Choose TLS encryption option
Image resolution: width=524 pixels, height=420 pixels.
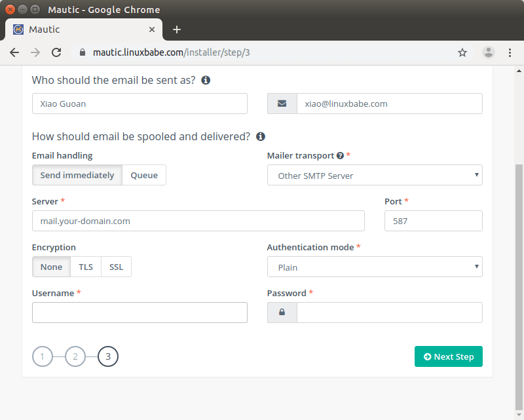click(x=86, y=267)
